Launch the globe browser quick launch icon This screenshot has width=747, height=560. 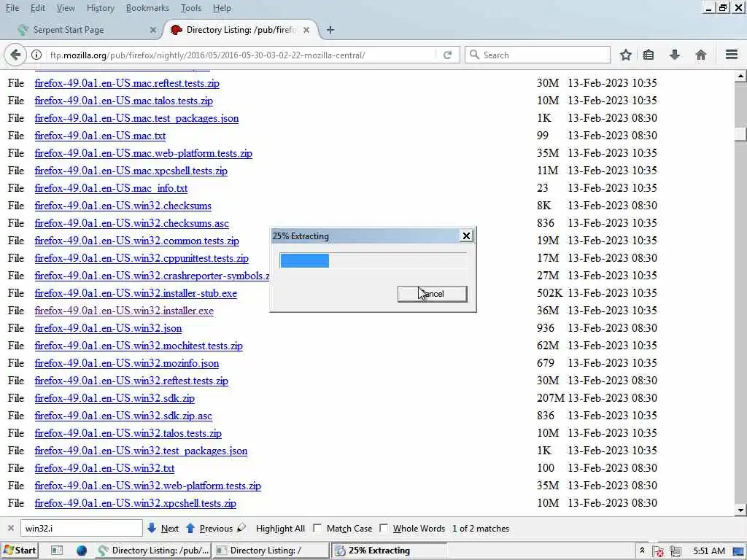82,551
